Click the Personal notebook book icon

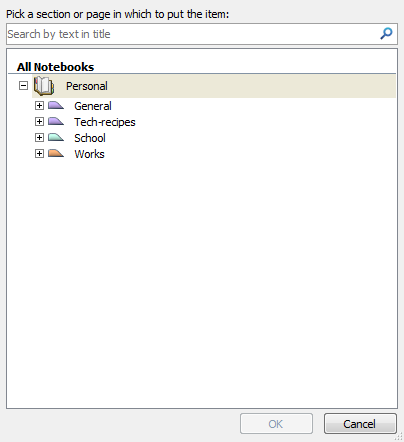click(x=44, y=86)
